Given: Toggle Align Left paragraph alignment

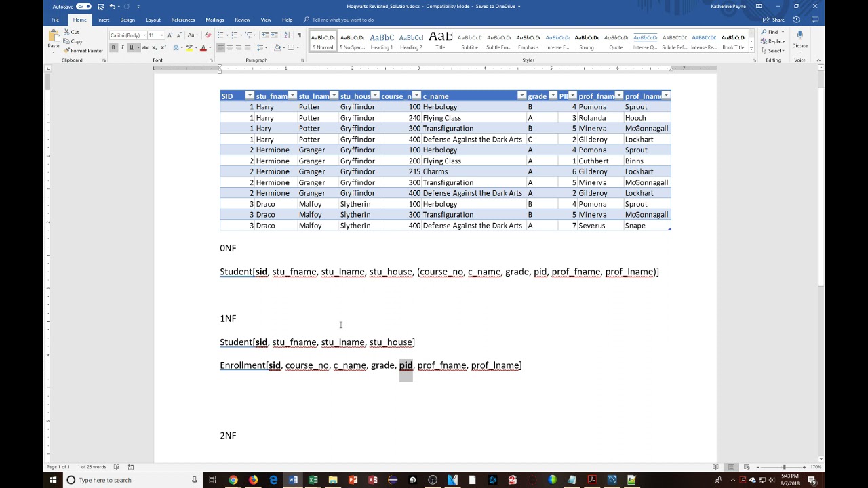Looking at the screenshot, I should tap(220, 47).
